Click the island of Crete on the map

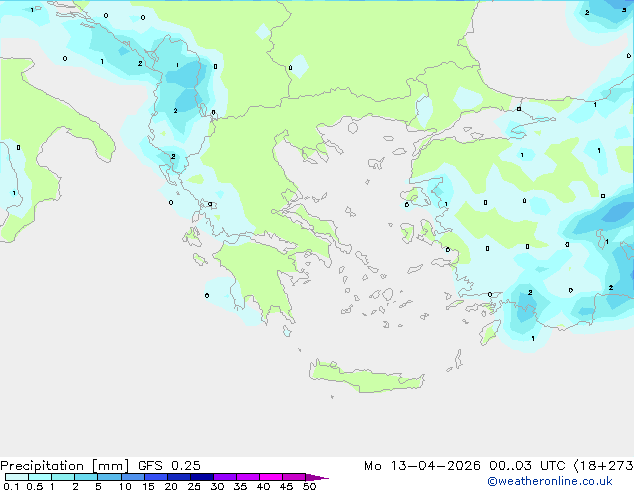[366, 378]
